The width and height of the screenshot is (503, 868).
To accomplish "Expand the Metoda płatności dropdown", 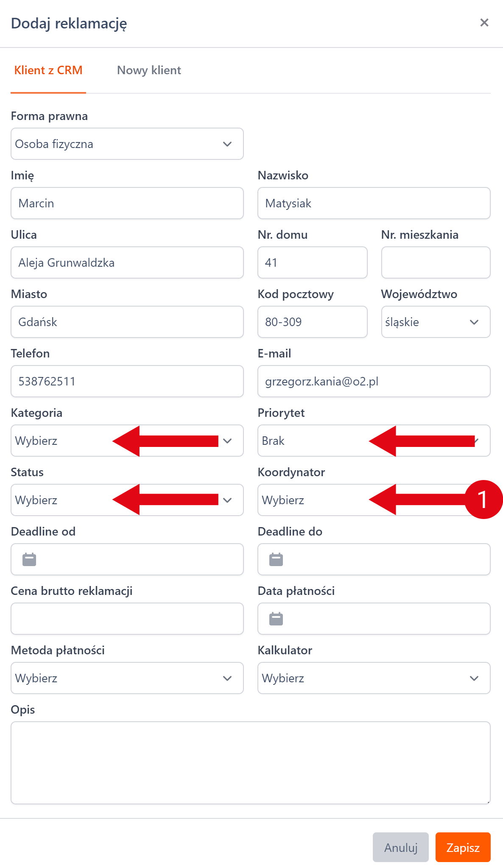I will (127, 678).
